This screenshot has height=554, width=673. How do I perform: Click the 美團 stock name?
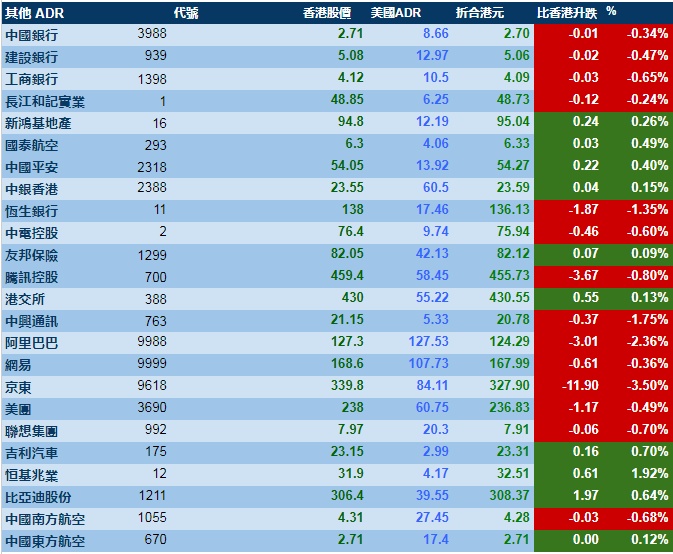coord(18,409)
